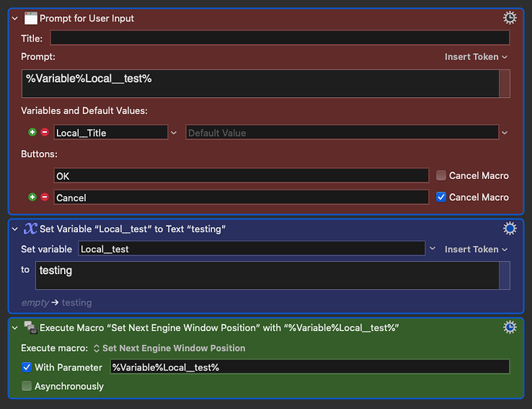Click green plus to add a variable row
This screenshot has height=409, width=532.
pyautogui.click(x=32, y=133)
